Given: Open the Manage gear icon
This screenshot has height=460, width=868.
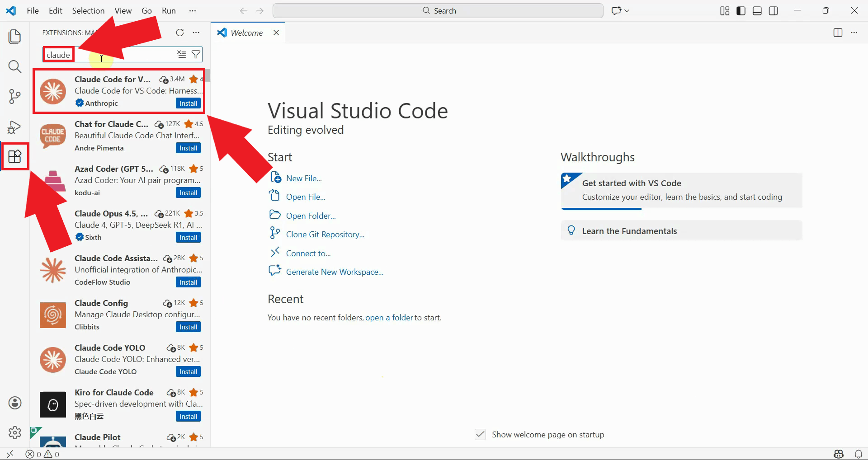Looking at the screenshot, I should (15, 432).
